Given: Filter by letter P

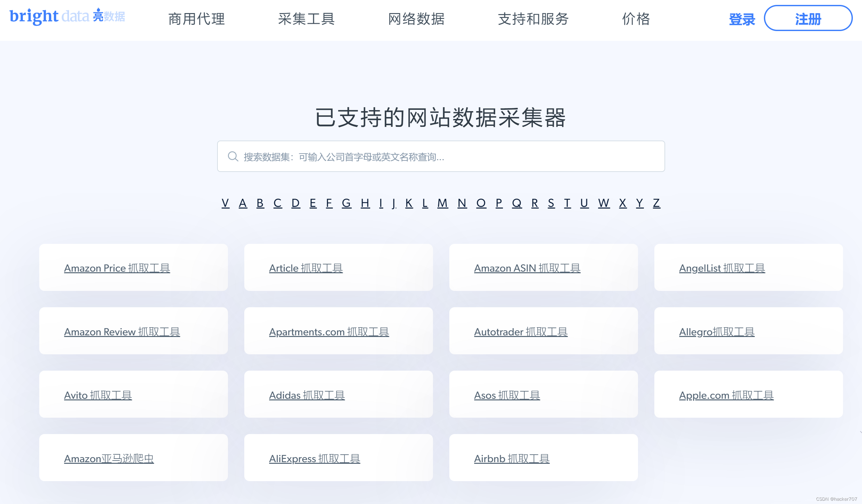Looking at the screenshot, I should [x=499, y=203].
